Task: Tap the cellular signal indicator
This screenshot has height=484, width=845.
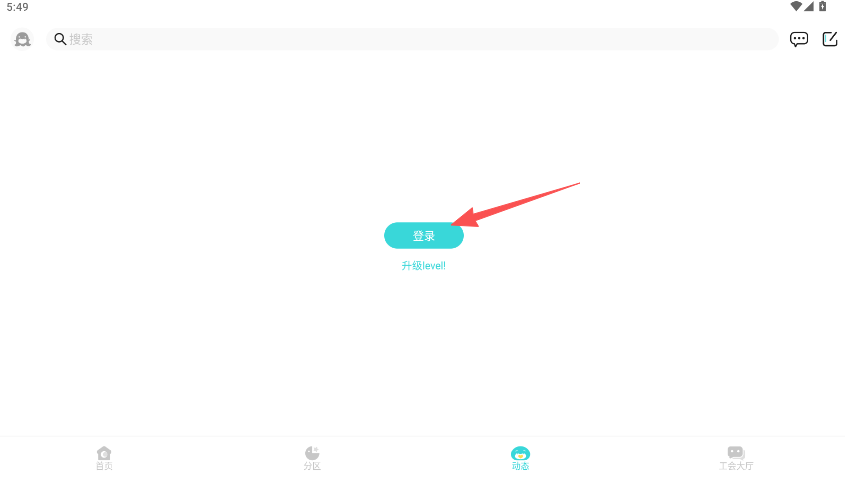Action: pyautogui.click(x=809, y=6)
